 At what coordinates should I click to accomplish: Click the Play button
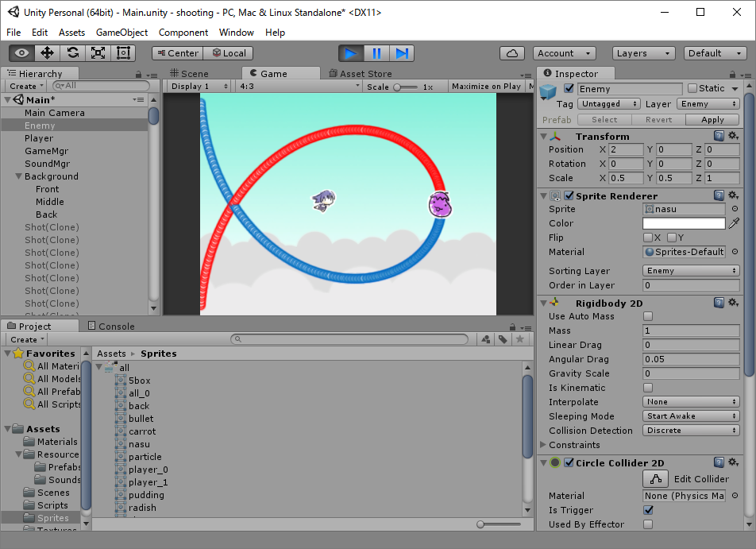(x=351, y=53)
